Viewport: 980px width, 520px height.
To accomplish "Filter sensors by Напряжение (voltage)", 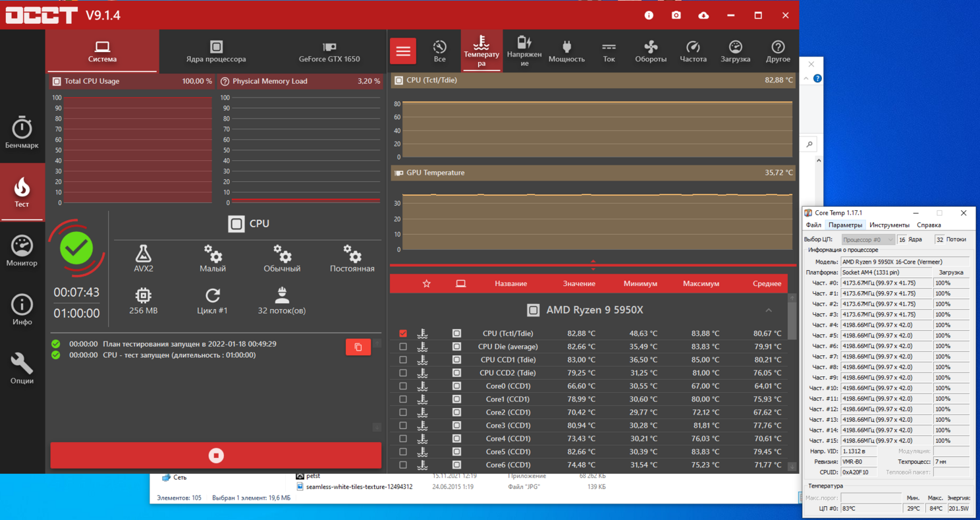I will pos(524,51).
